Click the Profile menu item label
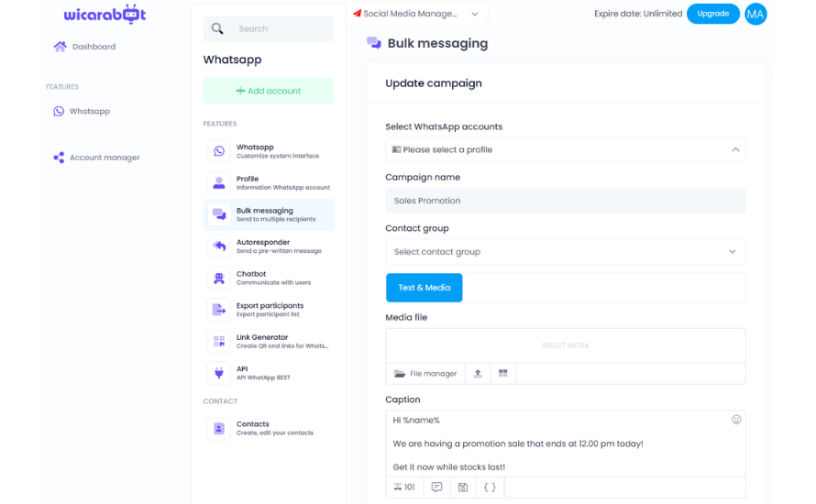 248,179
